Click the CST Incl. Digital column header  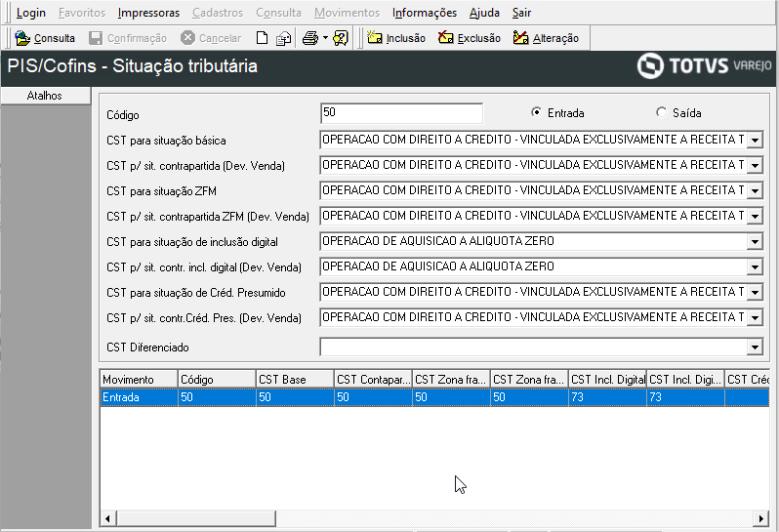(607, 379)
